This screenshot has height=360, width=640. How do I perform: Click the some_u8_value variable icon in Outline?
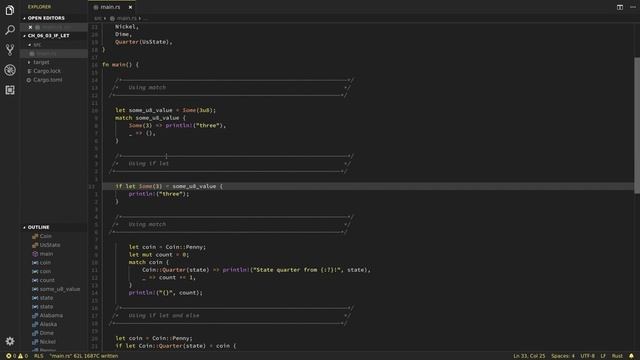pyautogui.click(x=35, y=289)
